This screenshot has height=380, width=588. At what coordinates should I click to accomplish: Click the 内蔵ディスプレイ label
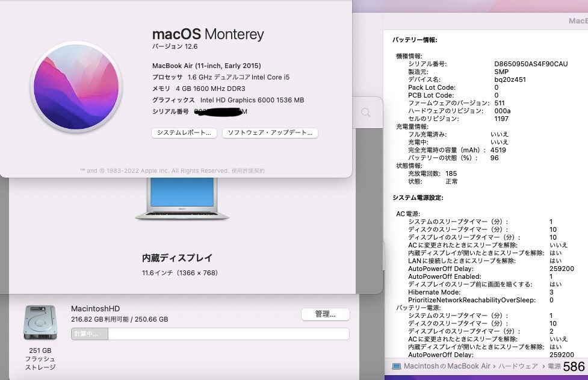pyautogui.click(x=178, y=258)
